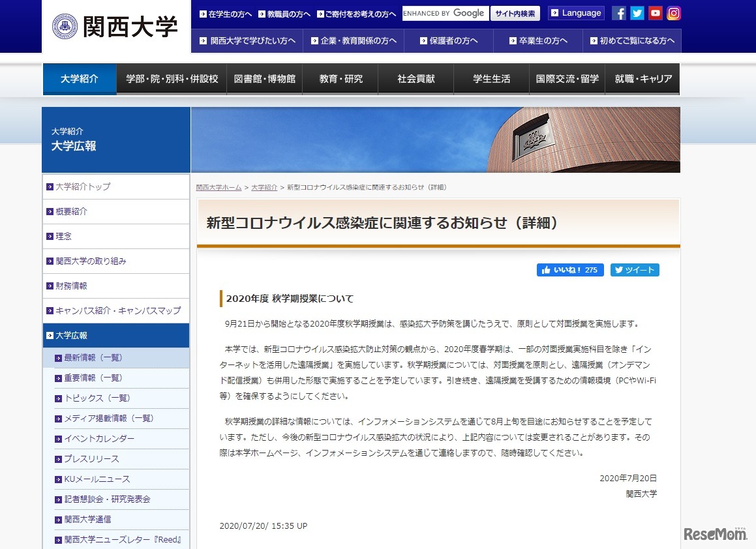Click the サイト内検索 search button
Image resolution: width=756 pixels, height=549 pixels.
[x=515, y=13]
